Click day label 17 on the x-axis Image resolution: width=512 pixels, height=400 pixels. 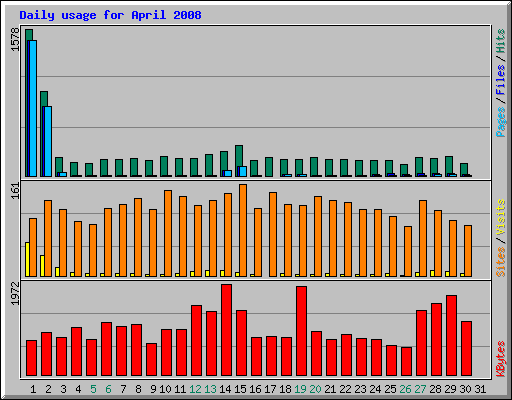point(270,389)
